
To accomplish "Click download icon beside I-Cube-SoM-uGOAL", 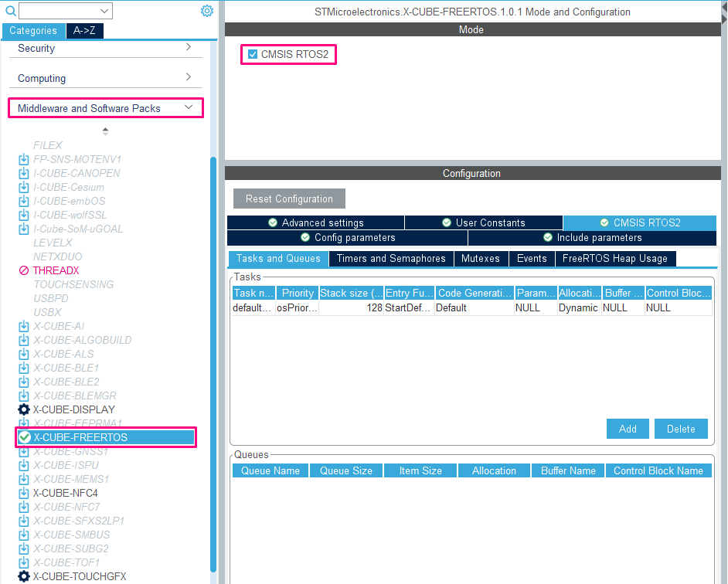I will coord(24,229).
